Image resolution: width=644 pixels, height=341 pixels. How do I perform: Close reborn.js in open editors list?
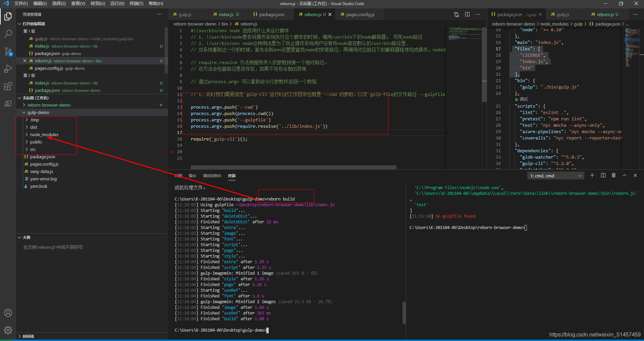25,61
